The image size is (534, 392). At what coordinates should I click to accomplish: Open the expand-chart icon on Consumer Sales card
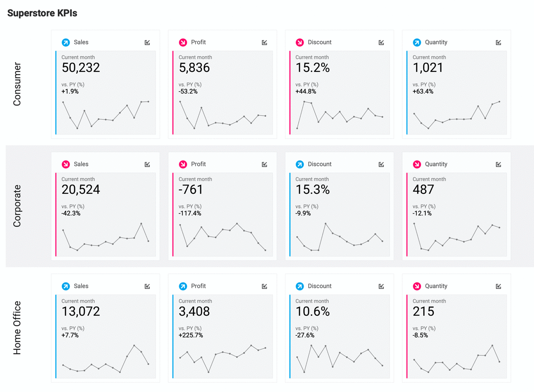point(148,42)
